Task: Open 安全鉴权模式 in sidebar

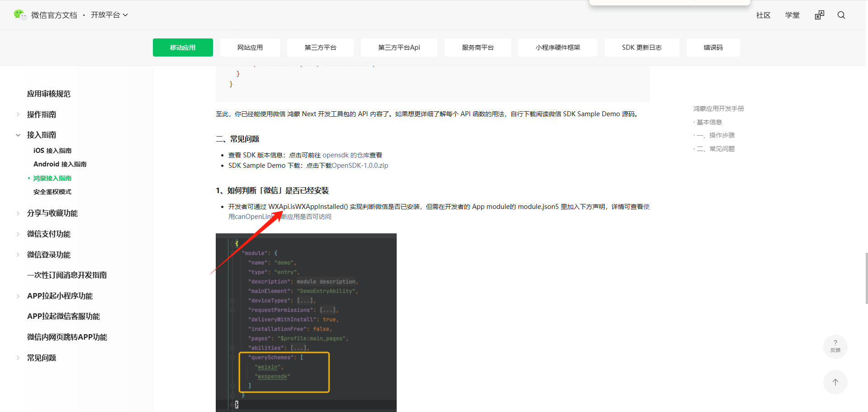Action: point(52,192)
